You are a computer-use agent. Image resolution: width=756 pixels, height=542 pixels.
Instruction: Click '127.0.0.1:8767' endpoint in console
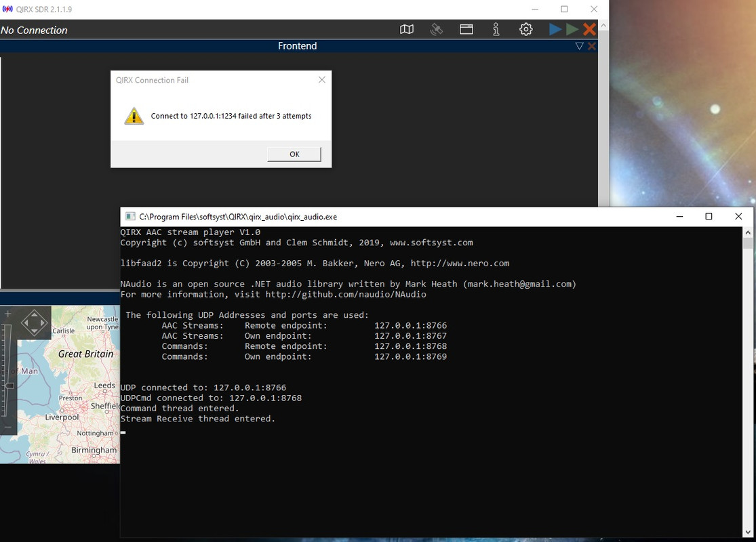411,336
